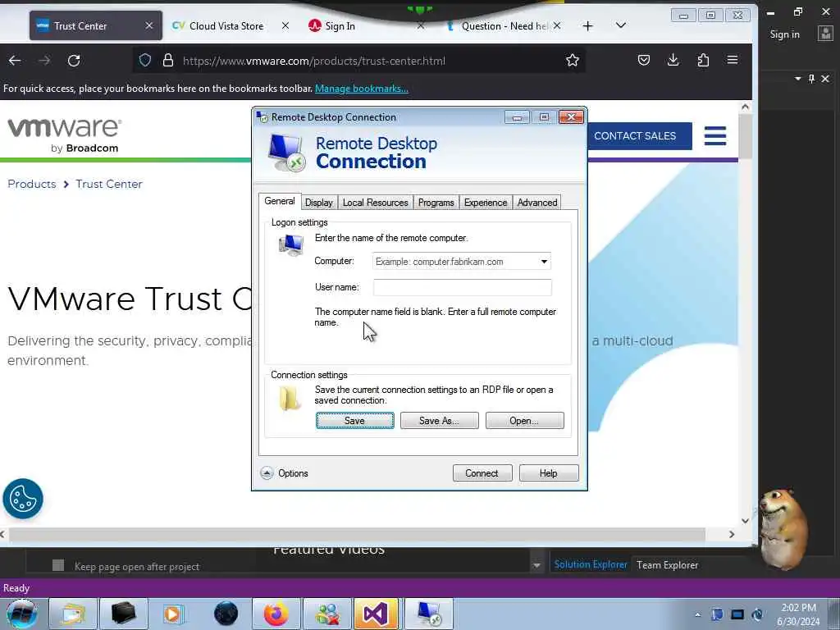The image size is (840, 630).
Task: Select the Advanced tab
Action: [x=537, y=203]
